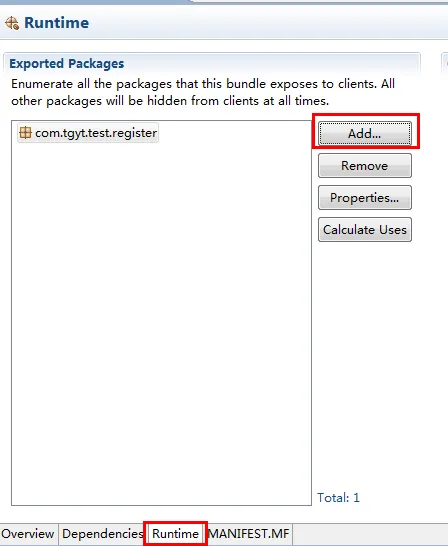Open the Add... exported package dialog
This screenshot has height=546, width=448.
(x=365, y=133)
